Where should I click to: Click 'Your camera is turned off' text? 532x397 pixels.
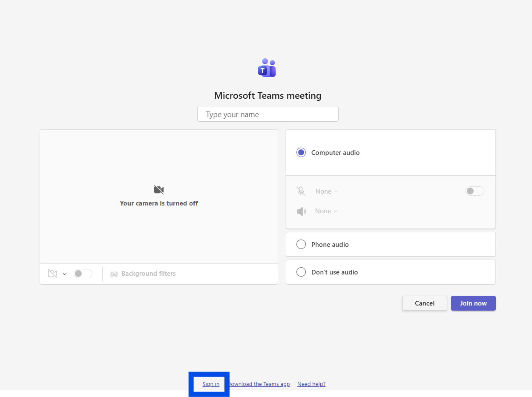(159, 203)
